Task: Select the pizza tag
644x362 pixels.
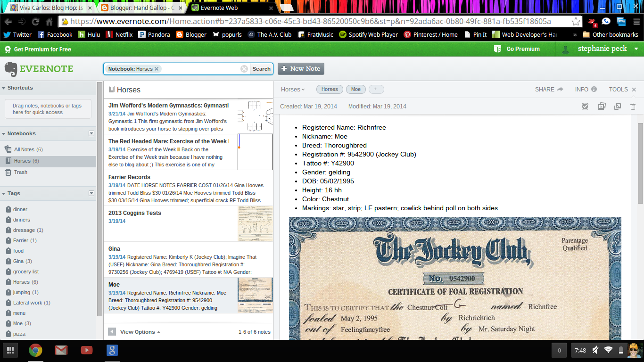Action: pos(19,334)
